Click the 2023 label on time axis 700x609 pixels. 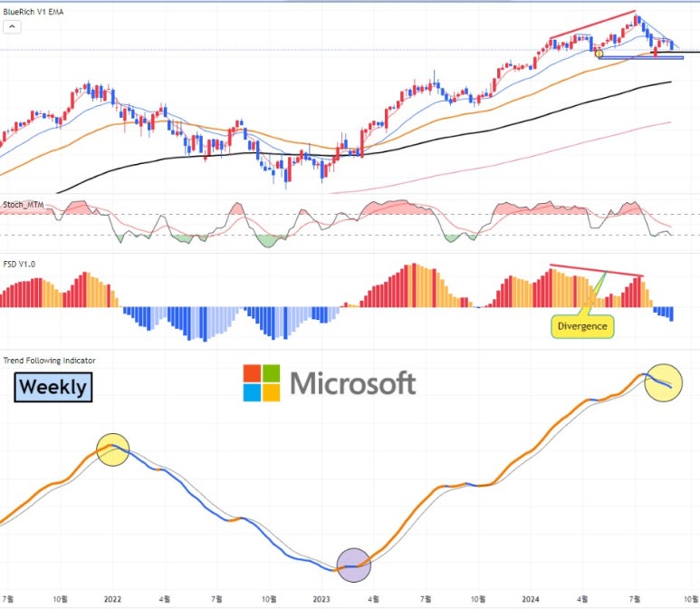coord(321,599)
